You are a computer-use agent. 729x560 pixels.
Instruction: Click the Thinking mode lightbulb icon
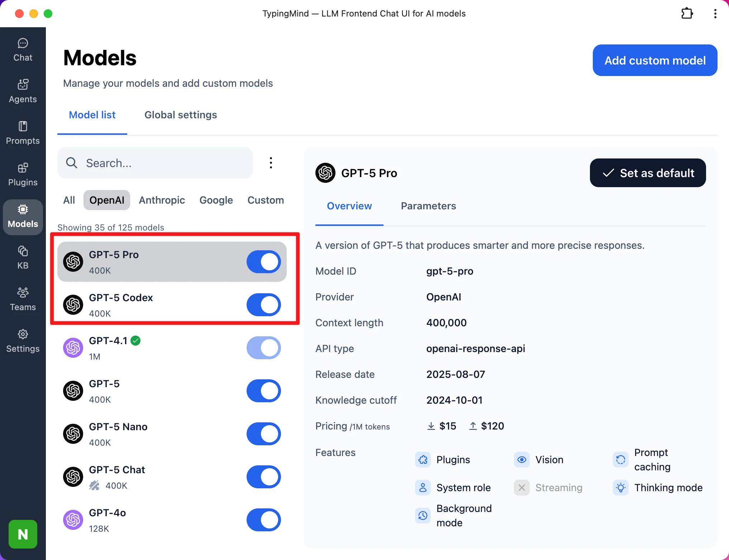point(621,488)
